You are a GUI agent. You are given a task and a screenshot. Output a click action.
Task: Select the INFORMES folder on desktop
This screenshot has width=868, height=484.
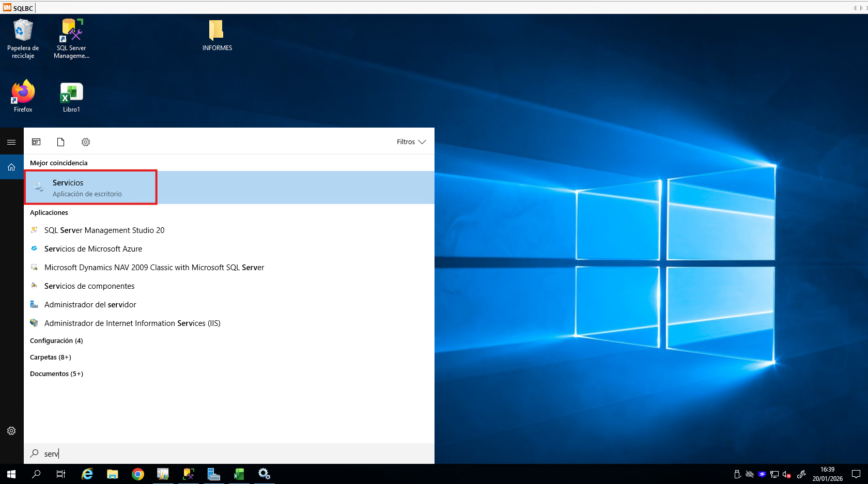coord(217,35)
